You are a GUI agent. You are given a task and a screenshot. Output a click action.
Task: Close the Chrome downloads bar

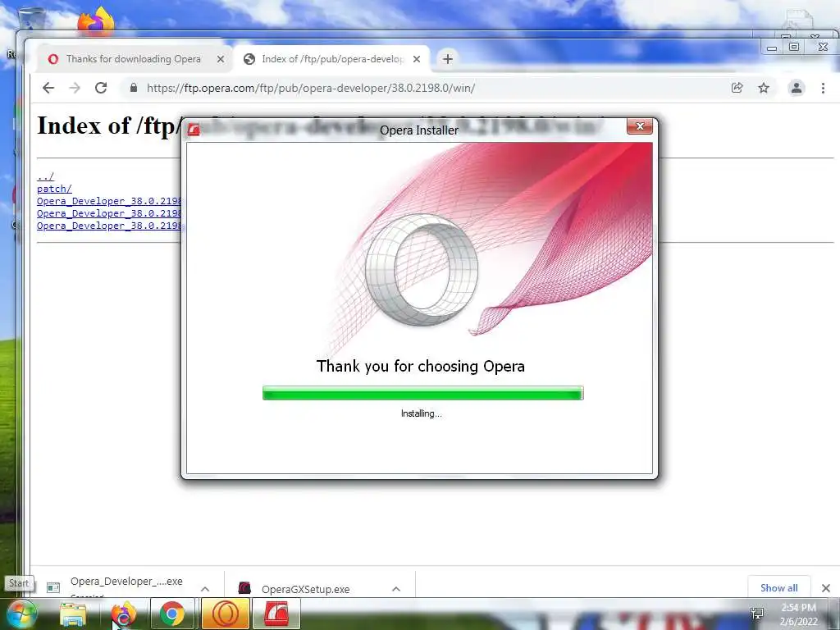point(826,588)
